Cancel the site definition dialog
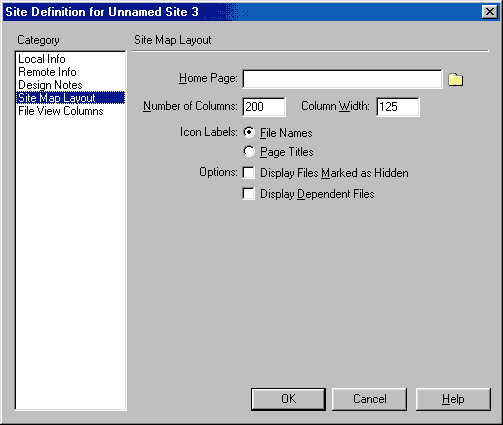Screen dimensions: 503x425 tap(369, 399)
